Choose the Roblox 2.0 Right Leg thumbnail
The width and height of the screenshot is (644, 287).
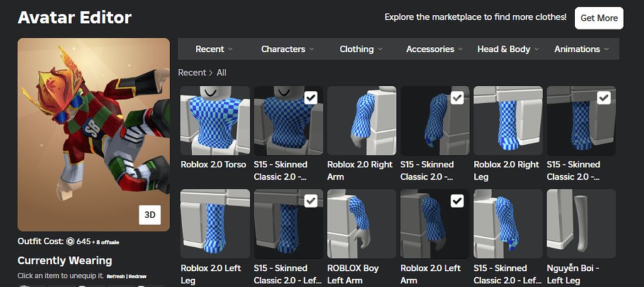click(x=508, y=120)
